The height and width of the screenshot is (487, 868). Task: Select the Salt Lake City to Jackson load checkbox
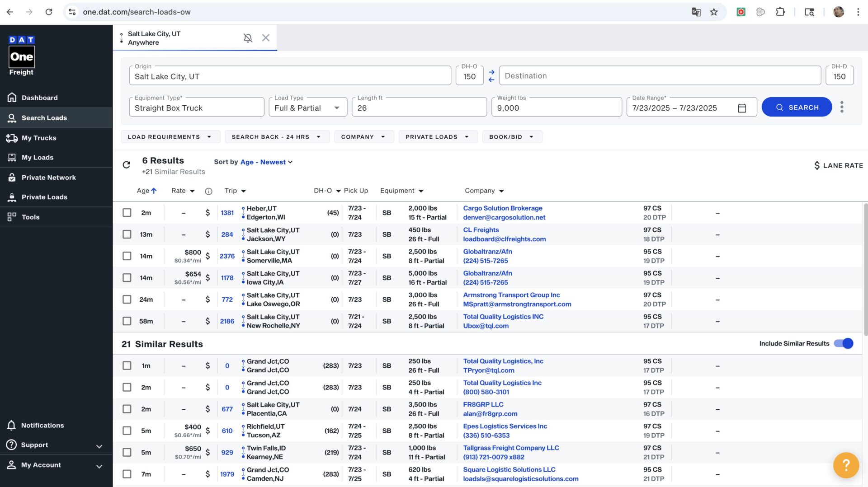pos(127,234)
